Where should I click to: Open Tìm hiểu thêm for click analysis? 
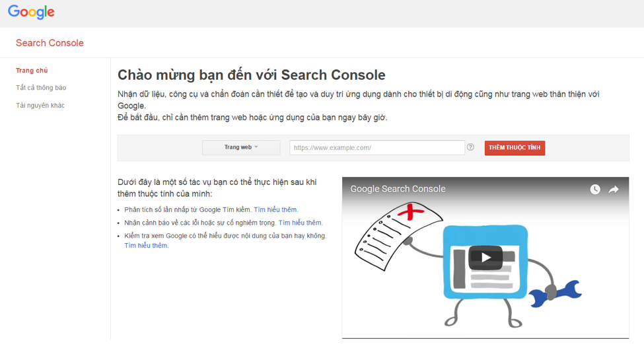[275, 209]
